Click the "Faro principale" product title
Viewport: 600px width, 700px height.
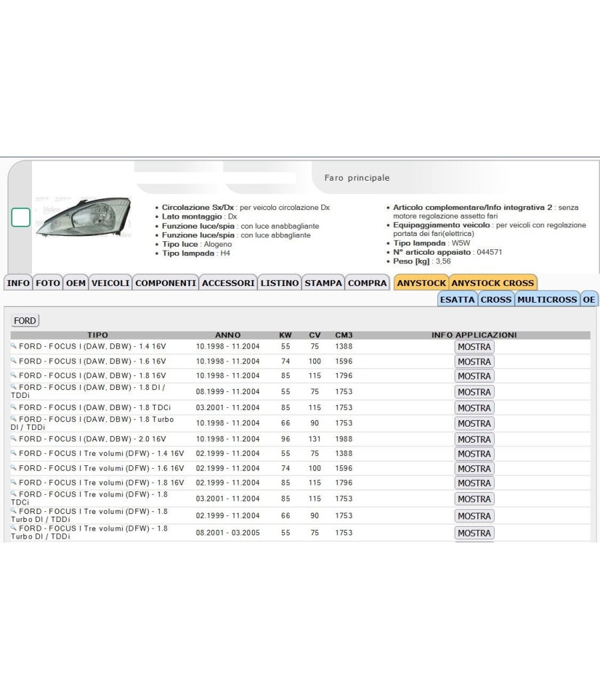pos(357,178)
